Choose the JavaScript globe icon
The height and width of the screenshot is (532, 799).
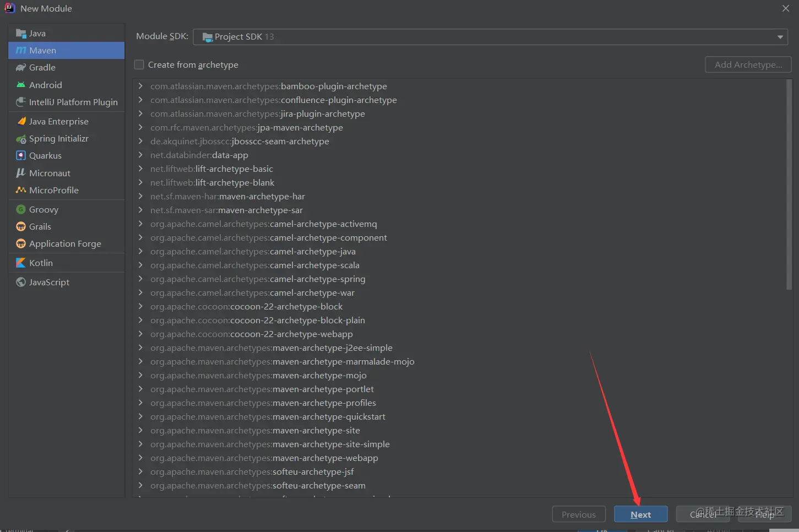pyautogui.click(x=21, y=282)
